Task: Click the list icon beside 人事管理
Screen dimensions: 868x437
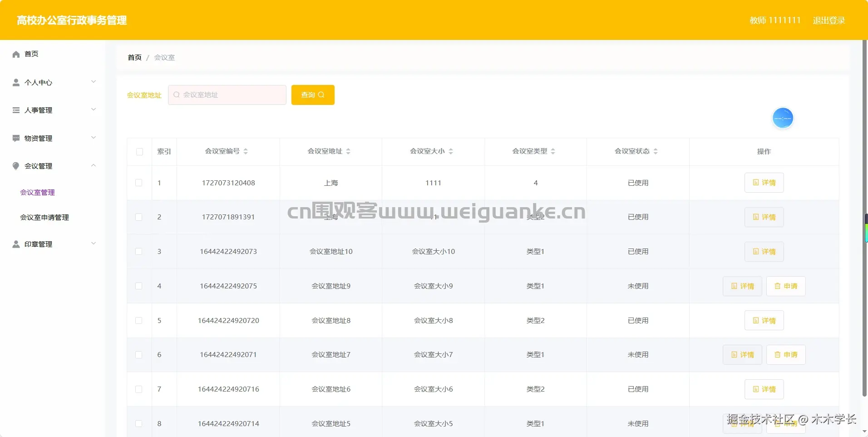Action: point(16,110)
